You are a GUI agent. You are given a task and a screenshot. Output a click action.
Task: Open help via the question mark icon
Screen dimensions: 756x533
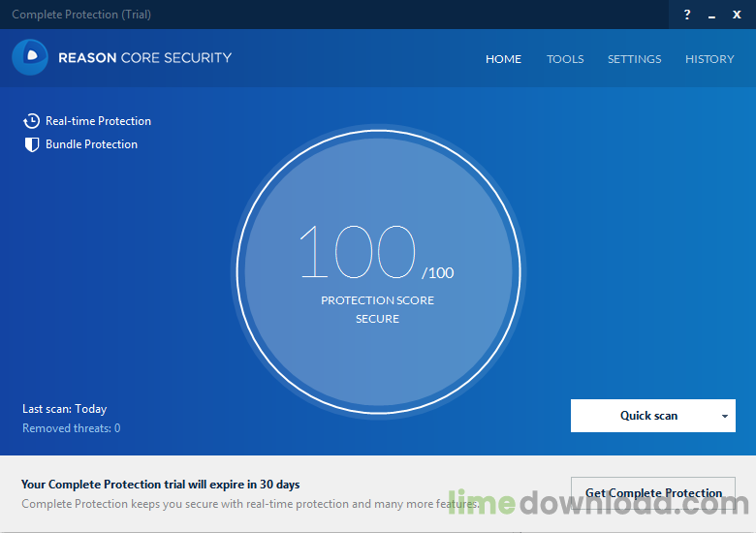(687, 15)
